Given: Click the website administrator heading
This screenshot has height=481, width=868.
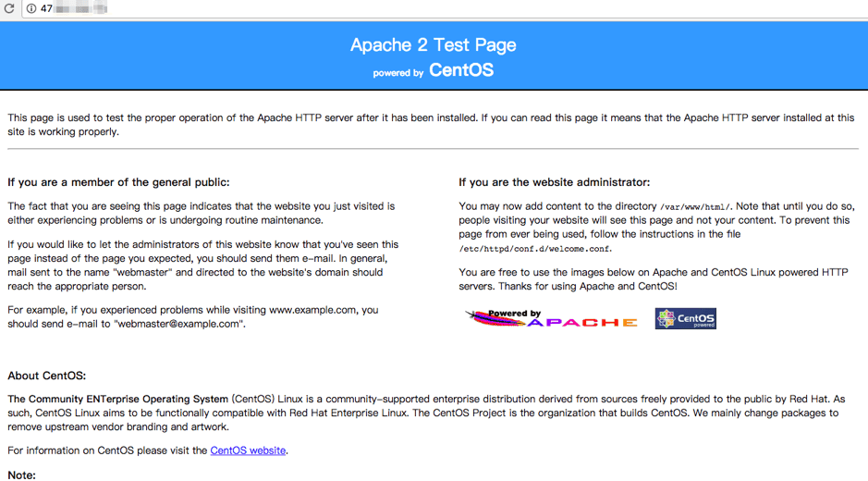Looking at the screenshot, I should click(554, 182).
